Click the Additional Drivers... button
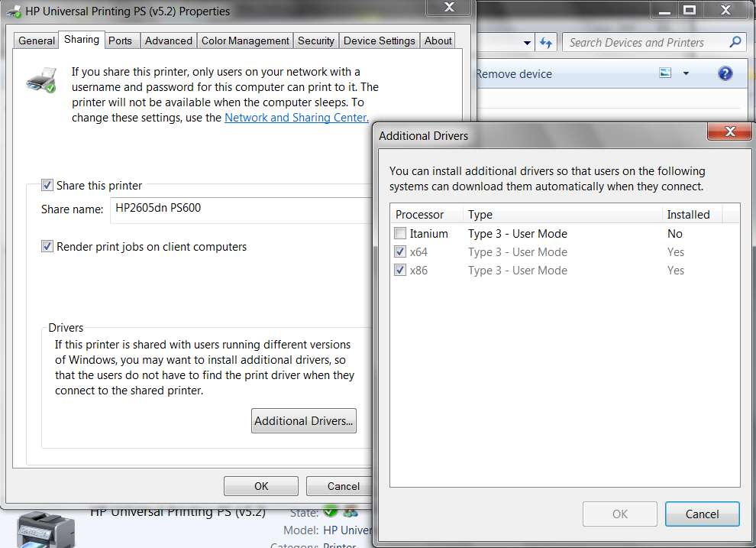Viewport: 756px width, 548px height. tap(304, 420)
